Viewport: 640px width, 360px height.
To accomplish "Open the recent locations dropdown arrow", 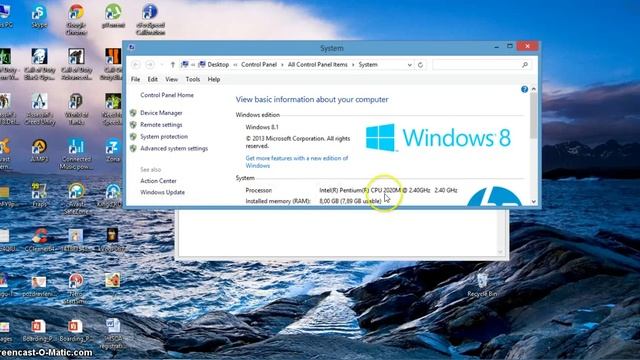I will (162, 64).
